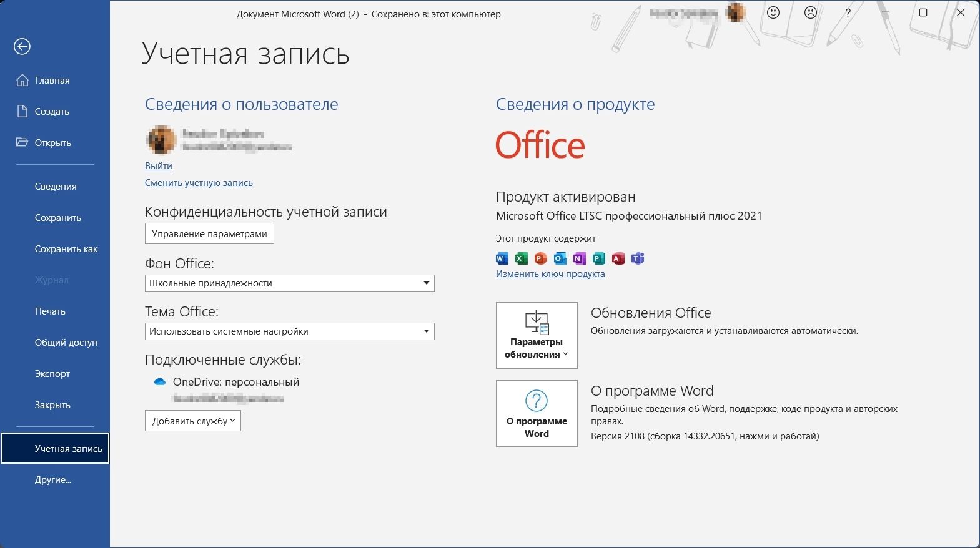The image size is (980, 548).
Task: Click the user name in title bar
Action: tap(685, 12)
